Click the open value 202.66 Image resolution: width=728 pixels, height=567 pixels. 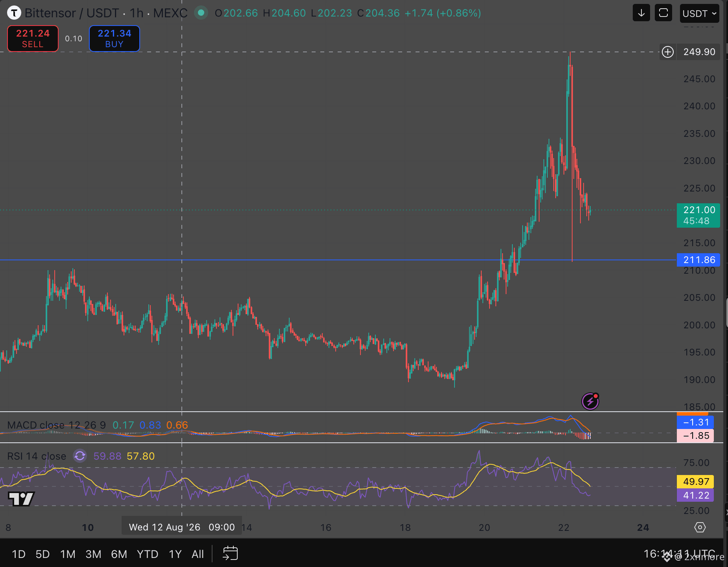[x=240, y=13]
